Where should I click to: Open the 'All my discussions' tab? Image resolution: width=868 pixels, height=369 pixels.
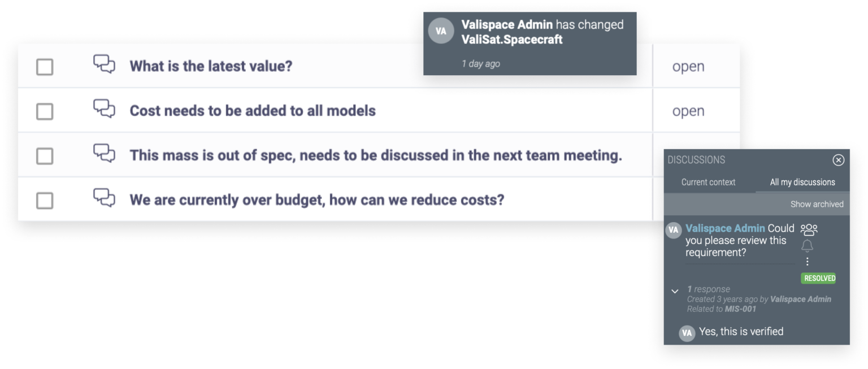tap(802, 182)
